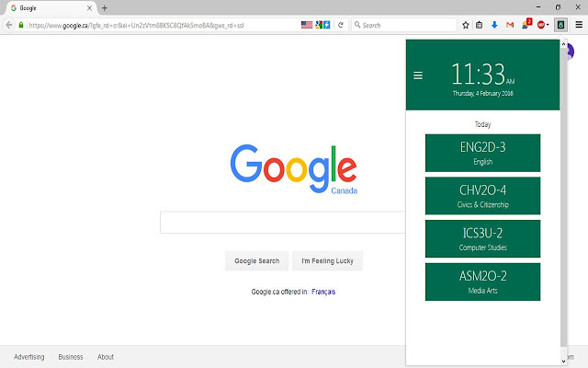Viewport: 588px width, 368px height.
Task: Click the back navigation arrow
Action: click(x=9, y=25)
